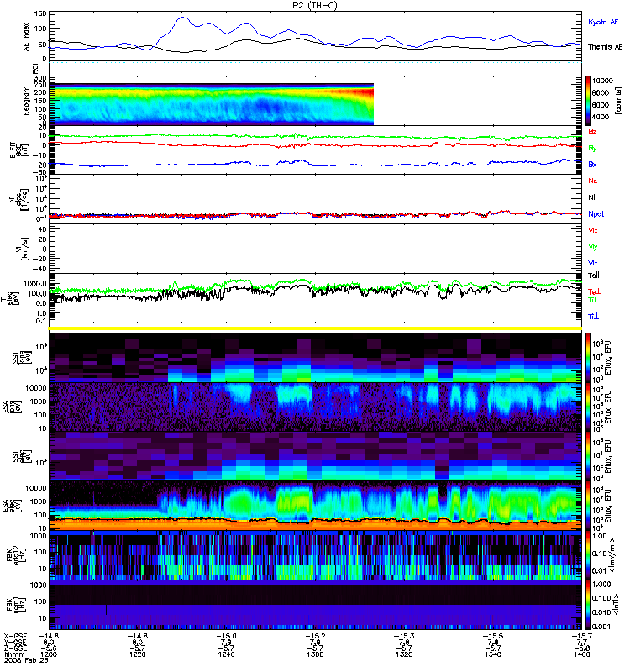Click the 1340 time tick label
Viewport: 630px width, 672px height.
click(492, 654)
